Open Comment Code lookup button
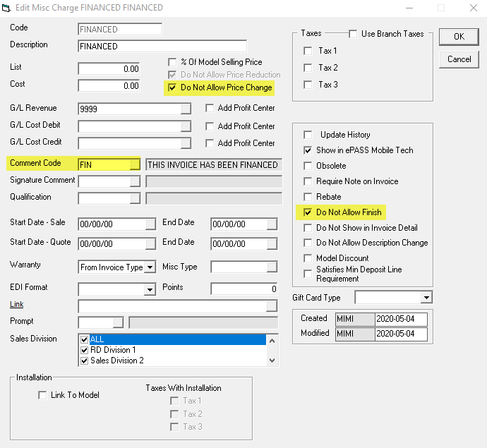Screen dimensions: 487x448 click(x=135, y=164)
